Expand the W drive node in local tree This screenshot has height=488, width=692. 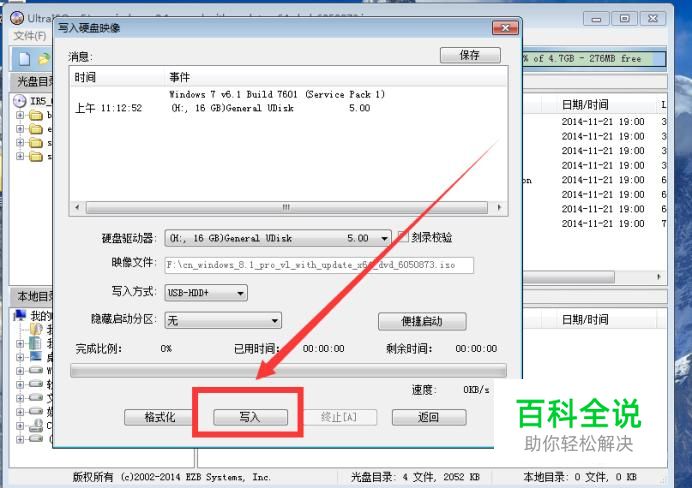click(20, 371)
